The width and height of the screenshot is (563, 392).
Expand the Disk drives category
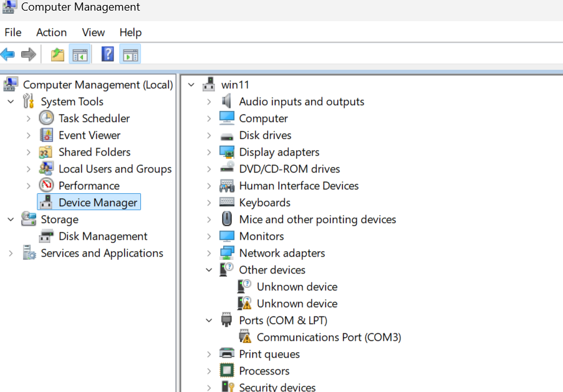(x=209, y=135)
